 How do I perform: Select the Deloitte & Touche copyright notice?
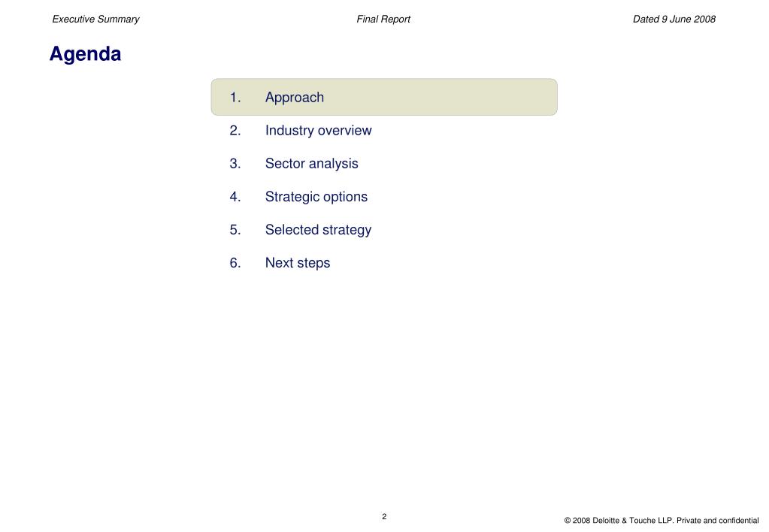661,520
